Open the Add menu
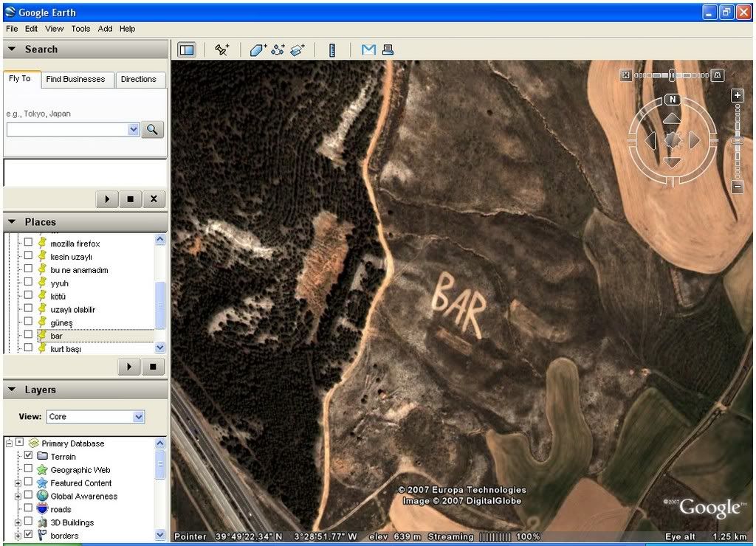This screenshot has width=756, height=546. pyautogui.click(x=105, y=29)
